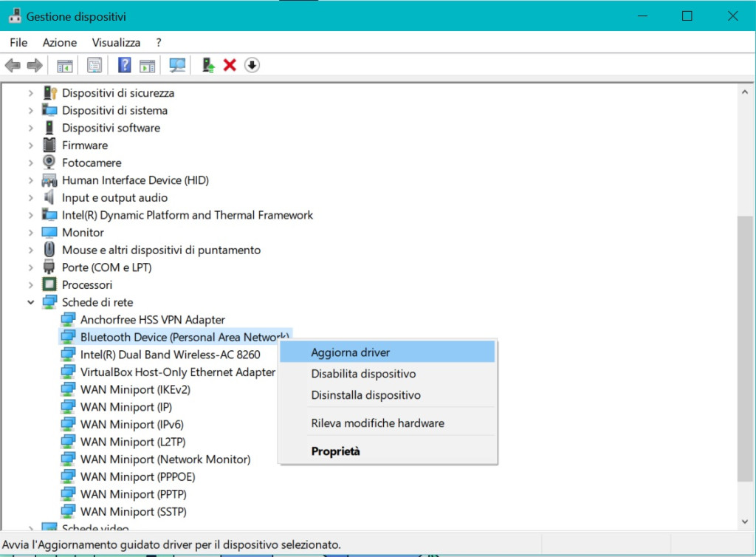Click the vertical scrollbar up arrow
Image resolution: width=756 pixels, height=557 pixels.
745,92
